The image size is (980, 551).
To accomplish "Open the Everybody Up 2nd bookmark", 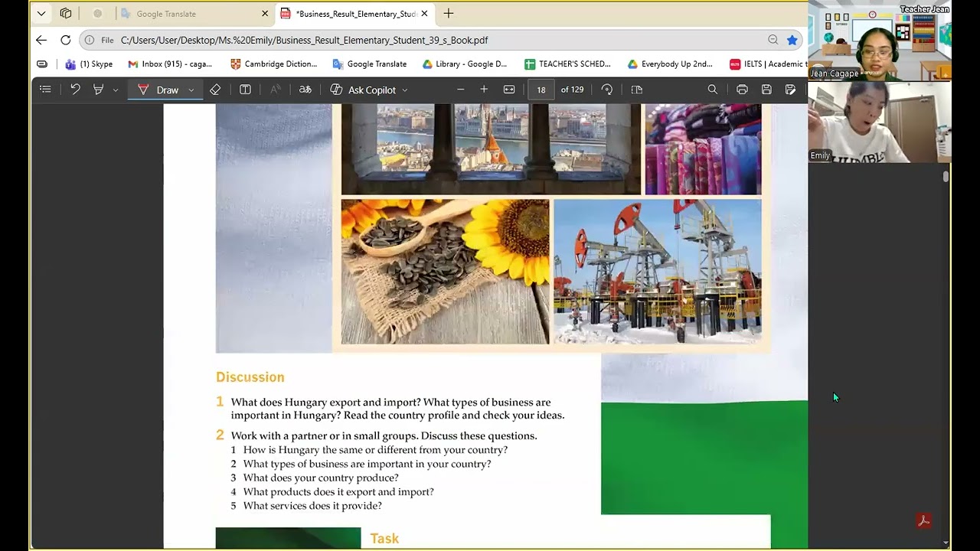I will 670,64.
